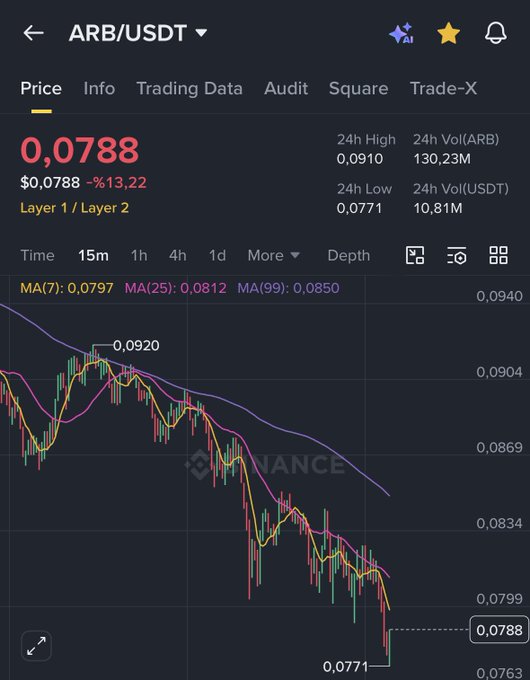
Task: Tap the 24h Vol(ARB) value 130,23M
Action: coord(442,159)
